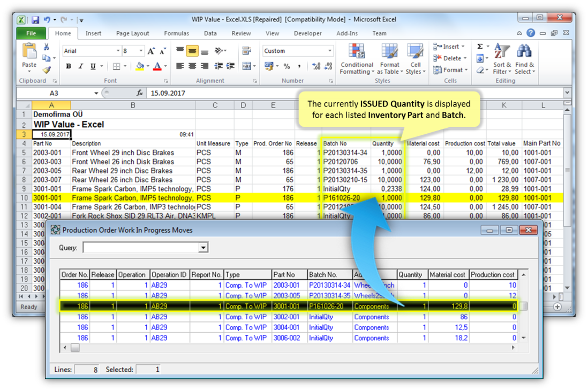
Task: Apply the yellow Fill Color
Action: [x=140, y=66]
